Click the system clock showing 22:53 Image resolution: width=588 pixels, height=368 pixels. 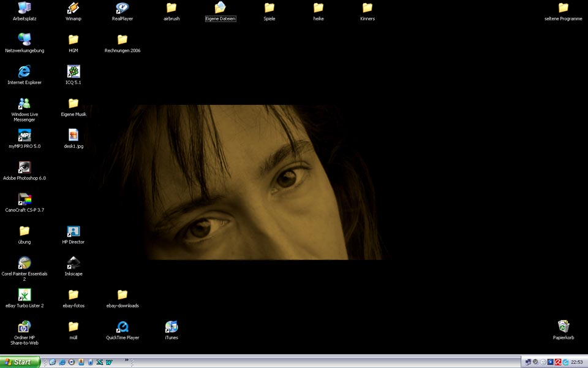(576, 362)
